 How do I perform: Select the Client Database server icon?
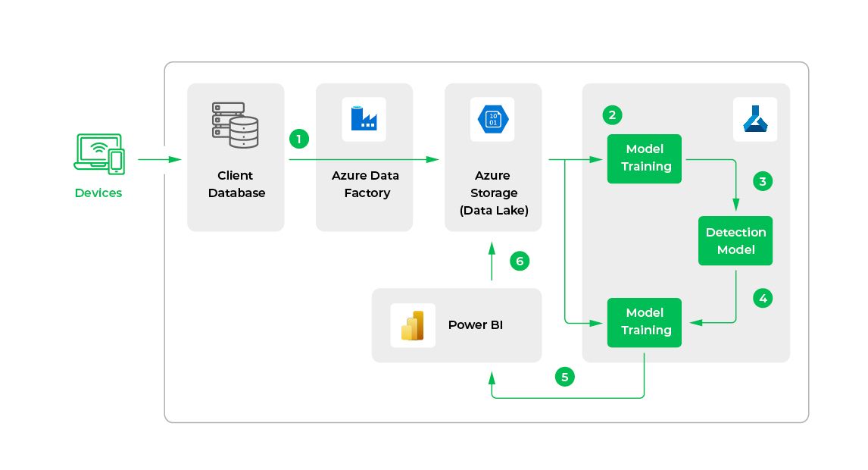[x=235, y=125]
